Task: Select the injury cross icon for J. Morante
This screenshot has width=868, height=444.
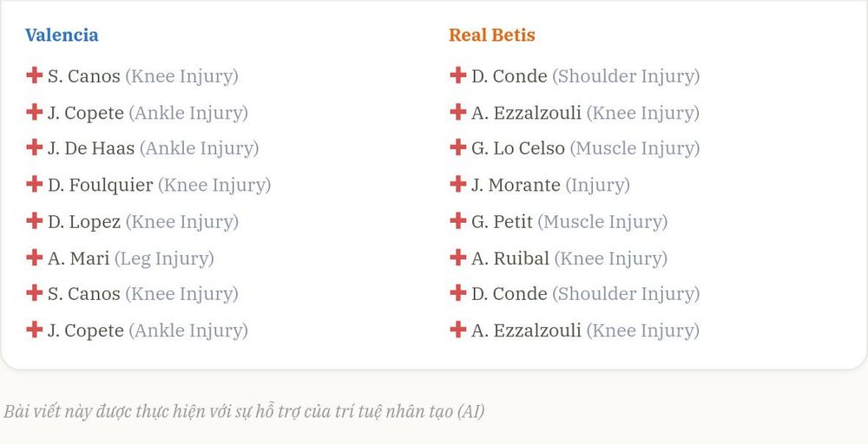Action: coord(457,184)
